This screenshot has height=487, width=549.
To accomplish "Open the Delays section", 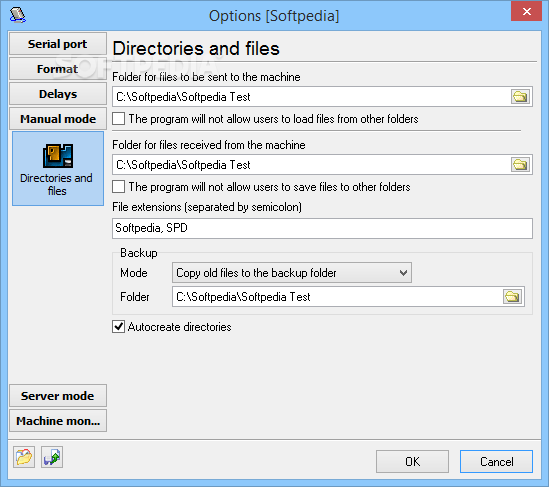I will tap(58, 94).
